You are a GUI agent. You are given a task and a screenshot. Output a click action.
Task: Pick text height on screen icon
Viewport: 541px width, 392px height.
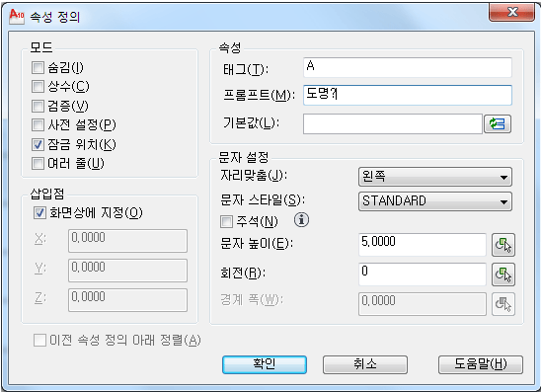click(x=503, y=245)
